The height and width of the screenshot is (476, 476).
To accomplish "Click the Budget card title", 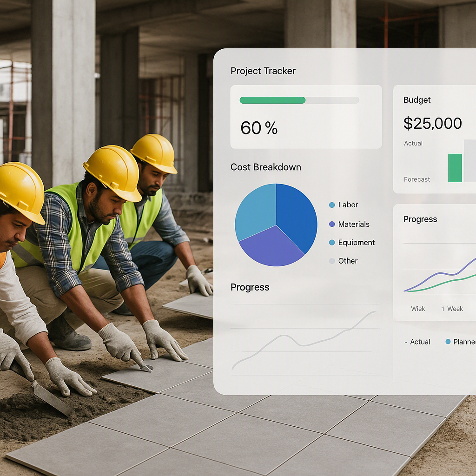I will (417, 100).
